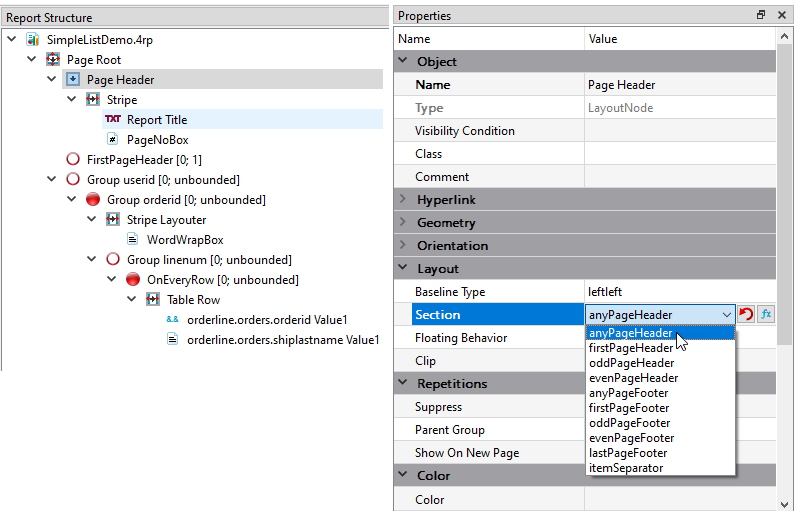Collapse the Stripe Layouter node

91,219
